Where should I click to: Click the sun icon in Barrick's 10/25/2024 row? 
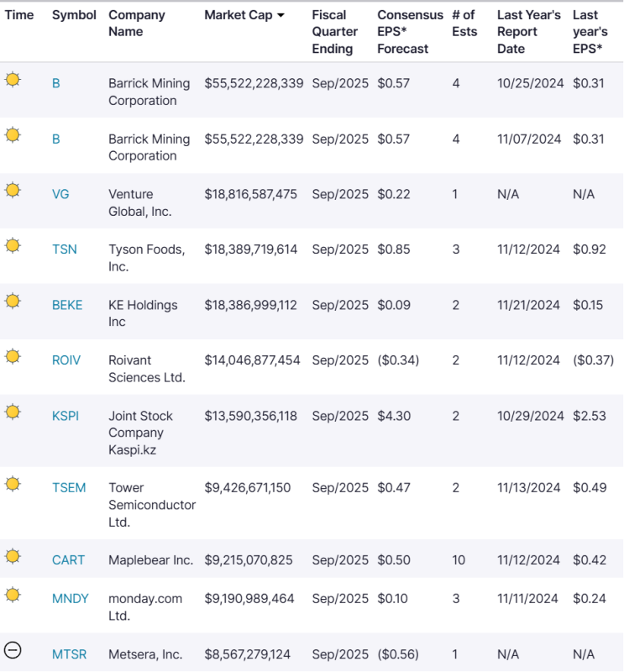tap(13, 80)
